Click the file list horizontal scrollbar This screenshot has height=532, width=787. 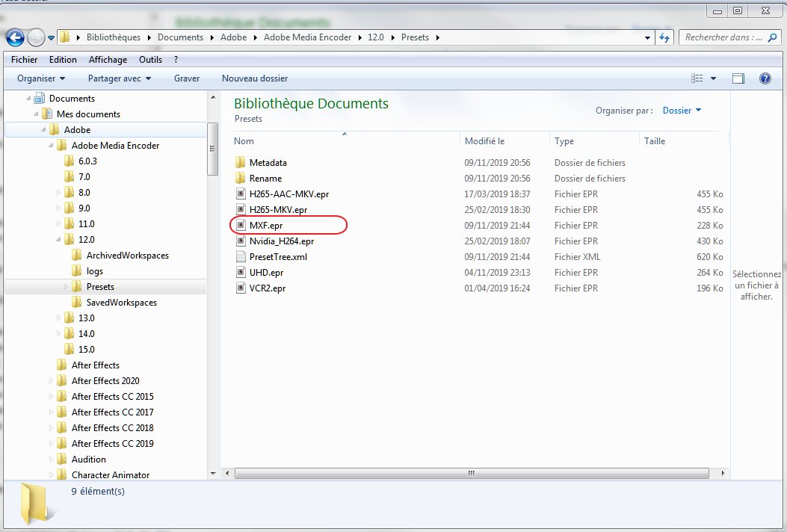[472, 473]
